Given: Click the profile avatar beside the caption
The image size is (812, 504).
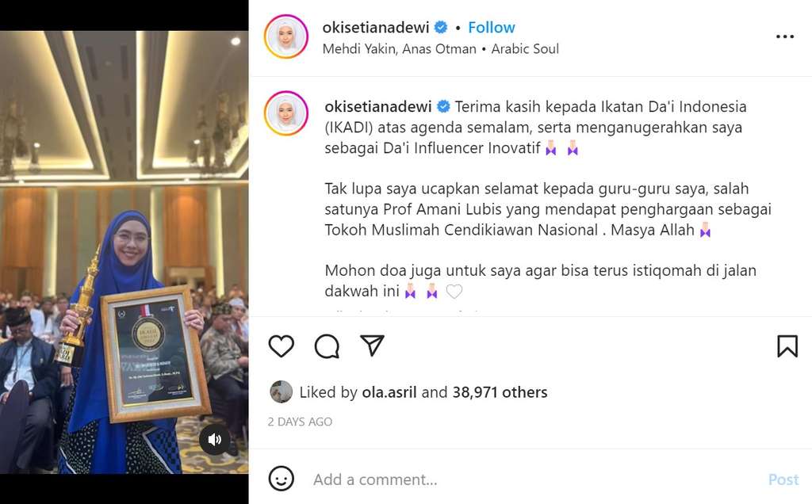Looking at the screenshot, I should [286, 113].
